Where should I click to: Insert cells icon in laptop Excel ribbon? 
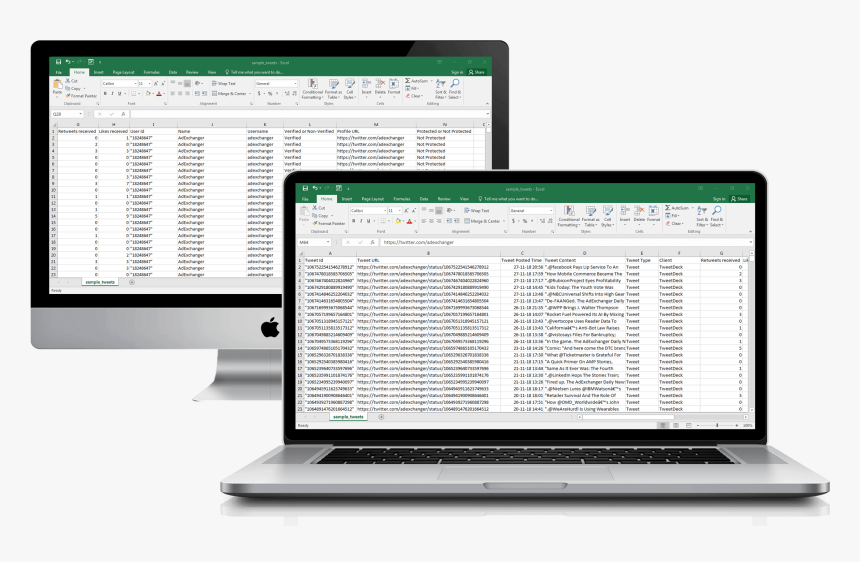(x=625, y=214)
